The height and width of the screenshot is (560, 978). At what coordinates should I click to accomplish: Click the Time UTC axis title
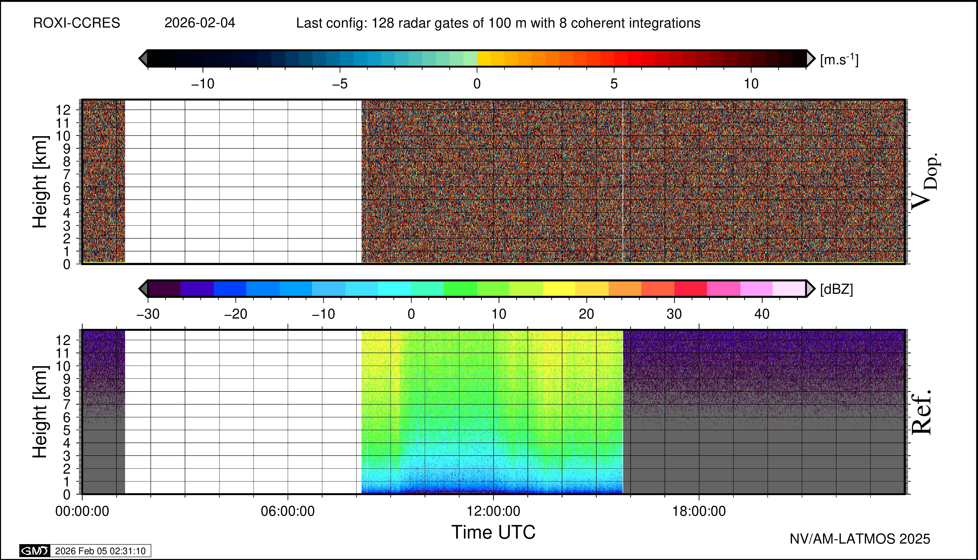pos(493,532)
